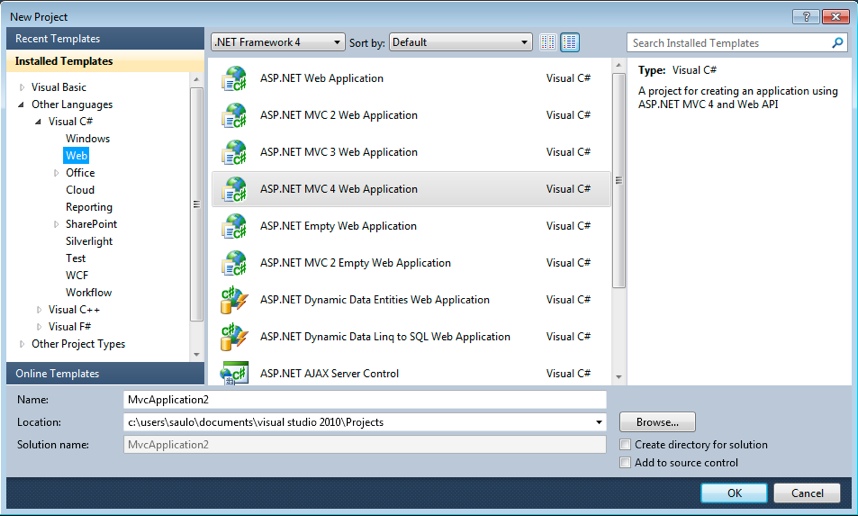The height and width of the screenshot is (516, 858).
Task: Select ASP.NET MVC 3 Web Application text
Action: point(339,152)
